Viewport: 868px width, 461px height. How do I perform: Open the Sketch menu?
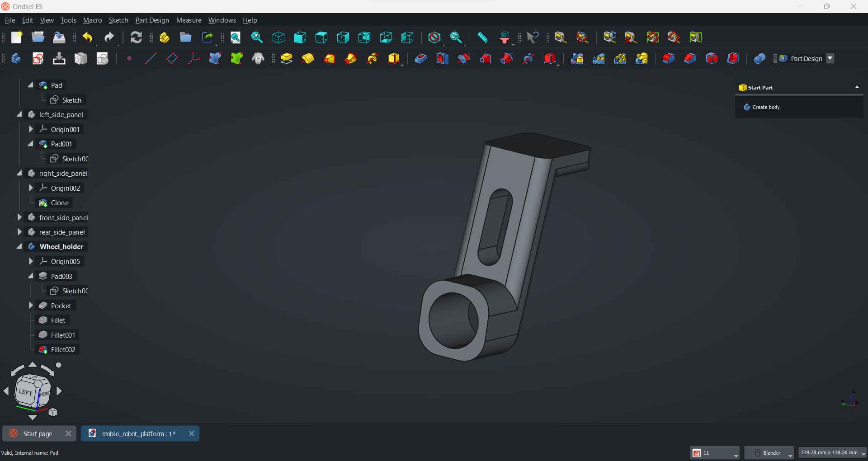click(x=118, y=20)
